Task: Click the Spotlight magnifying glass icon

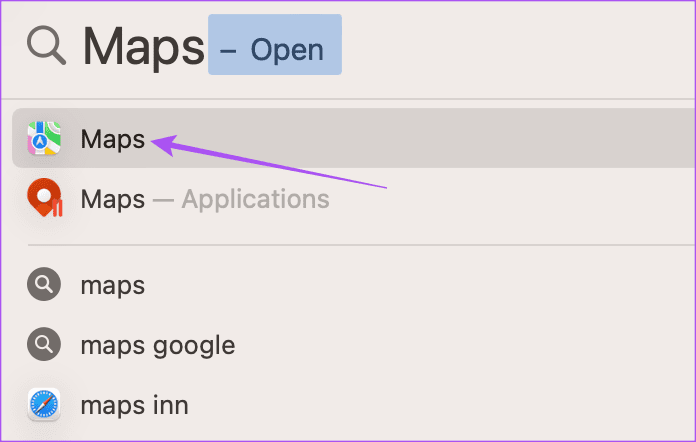Action: [x=46, y=46]
